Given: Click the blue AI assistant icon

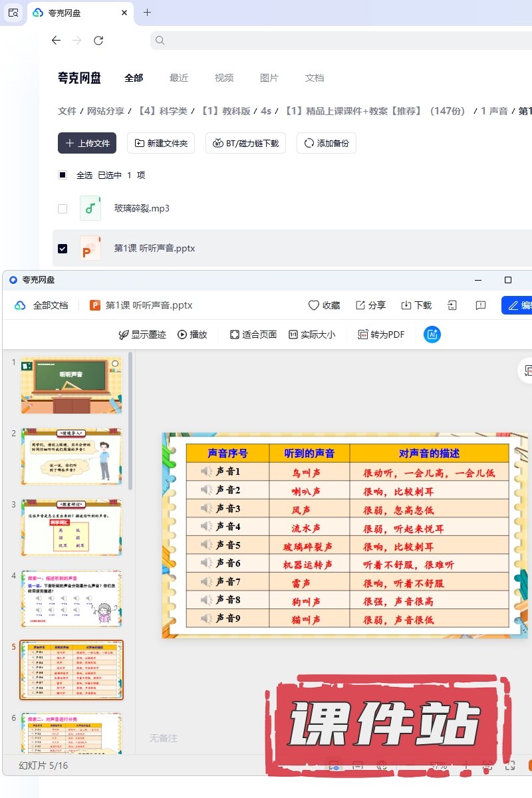Looking at the screenshot, I should pos(432,334).
